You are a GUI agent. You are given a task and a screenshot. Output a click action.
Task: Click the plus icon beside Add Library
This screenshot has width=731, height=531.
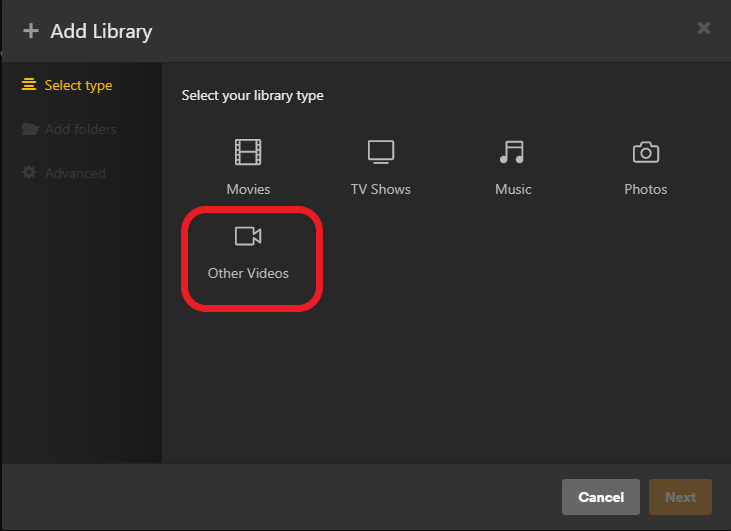31,31
